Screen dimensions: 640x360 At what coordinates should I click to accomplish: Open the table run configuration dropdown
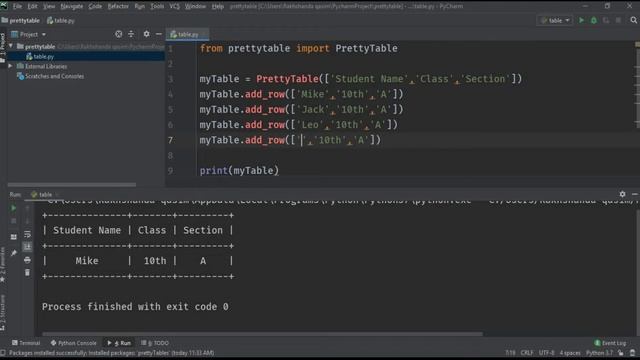(555, 20)
